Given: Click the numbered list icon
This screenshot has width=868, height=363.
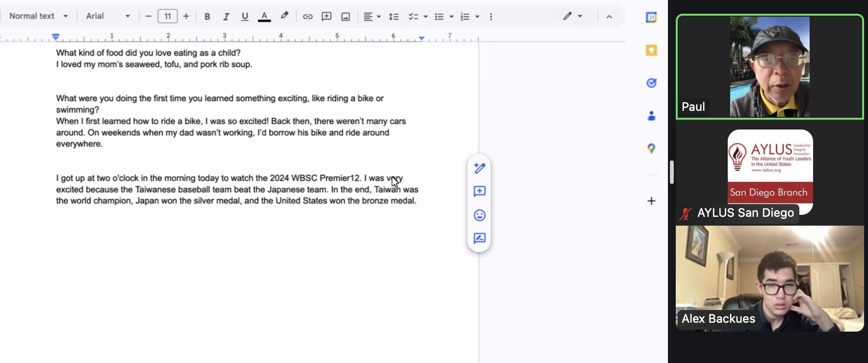Looking at the screenshot, I should tap(465, 16).
